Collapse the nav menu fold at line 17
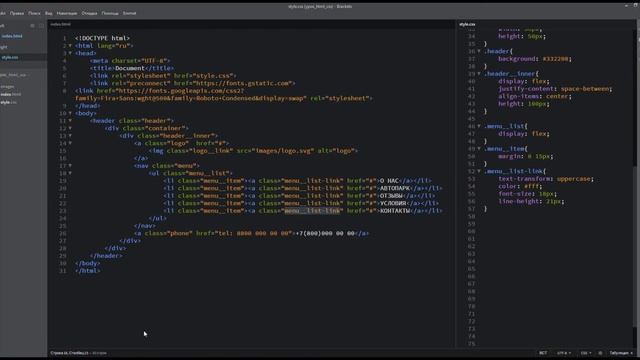Image resolution: width=640 pixels, height=360 pixels. [x=70, y=166]
